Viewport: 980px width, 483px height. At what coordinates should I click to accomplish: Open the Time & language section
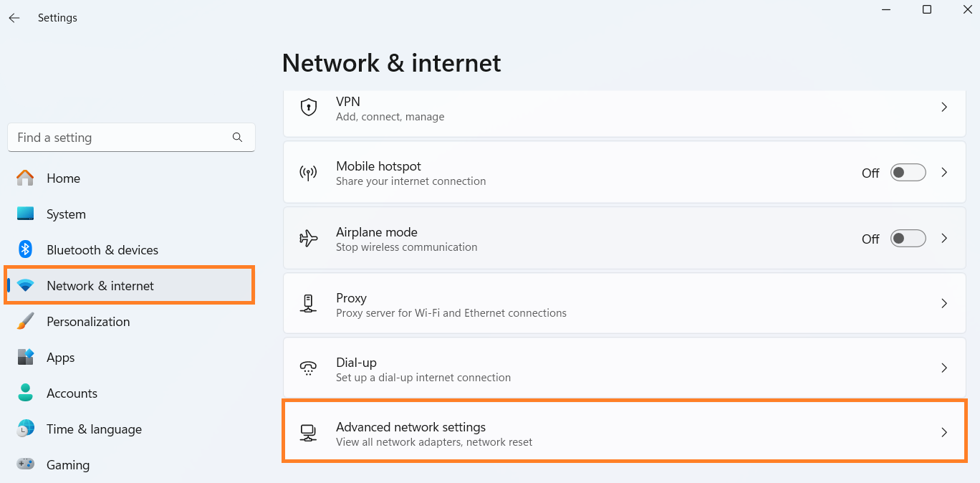tap(94, 429)
